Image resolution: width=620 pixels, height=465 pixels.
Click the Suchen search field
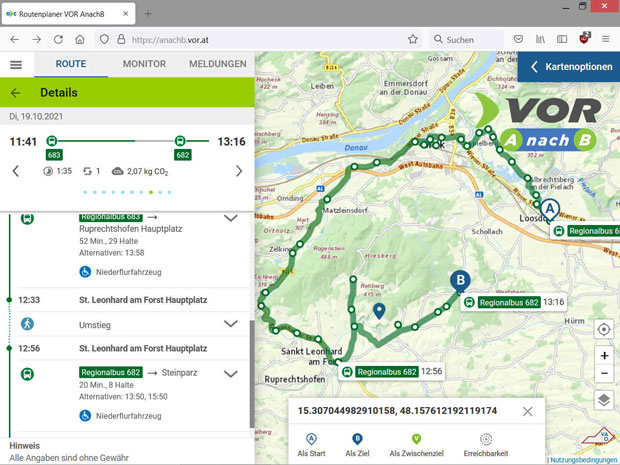466,40
